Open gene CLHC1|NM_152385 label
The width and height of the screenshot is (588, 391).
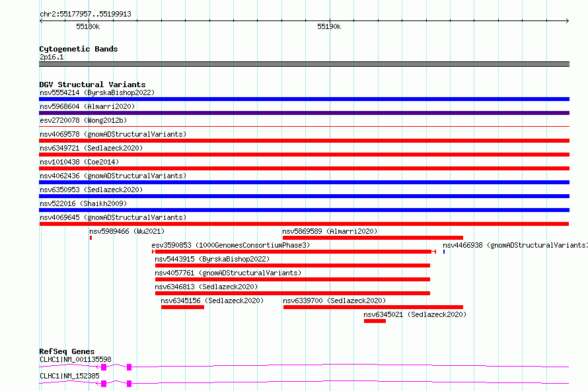pyautogui.click(x=69, y=376)
